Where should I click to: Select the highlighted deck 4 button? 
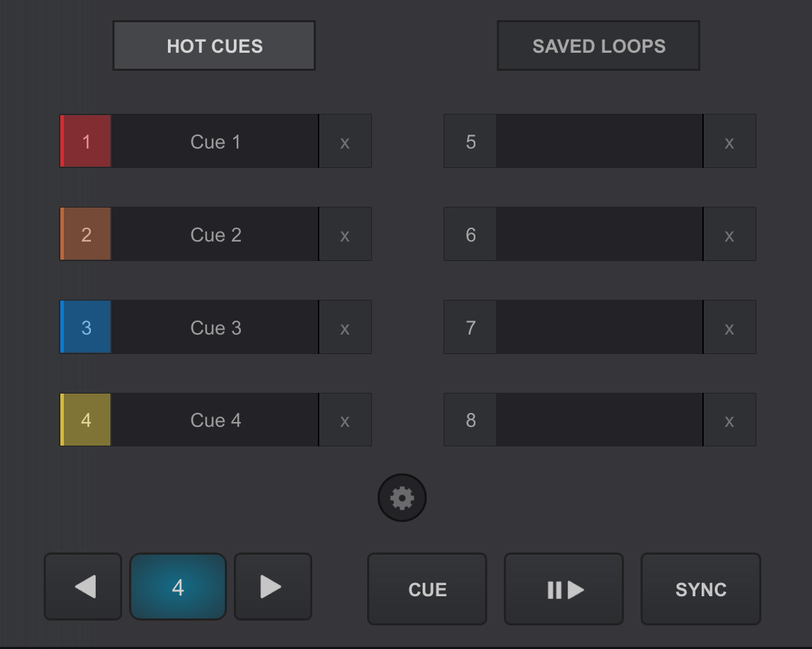point(178,587)
